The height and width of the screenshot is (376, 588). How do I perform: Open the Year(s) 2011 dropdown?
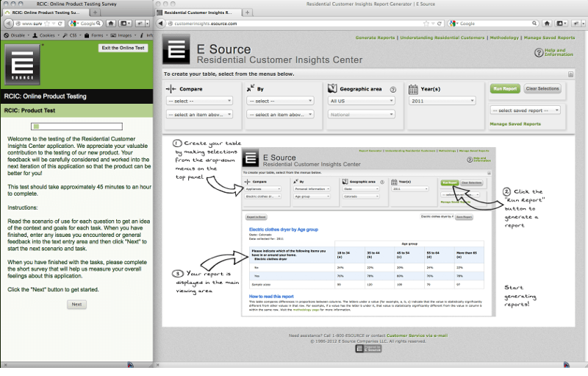point(442,101)
